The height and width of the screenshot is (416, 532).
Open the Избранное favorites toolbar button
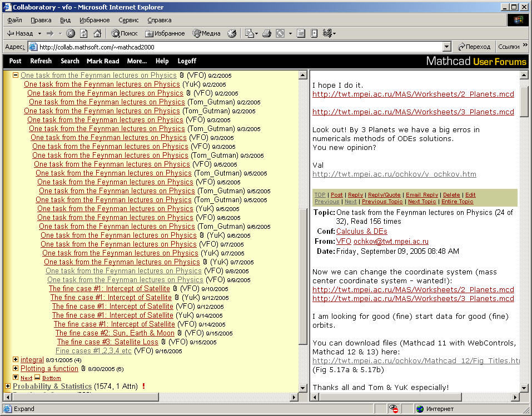pos(165,33)
